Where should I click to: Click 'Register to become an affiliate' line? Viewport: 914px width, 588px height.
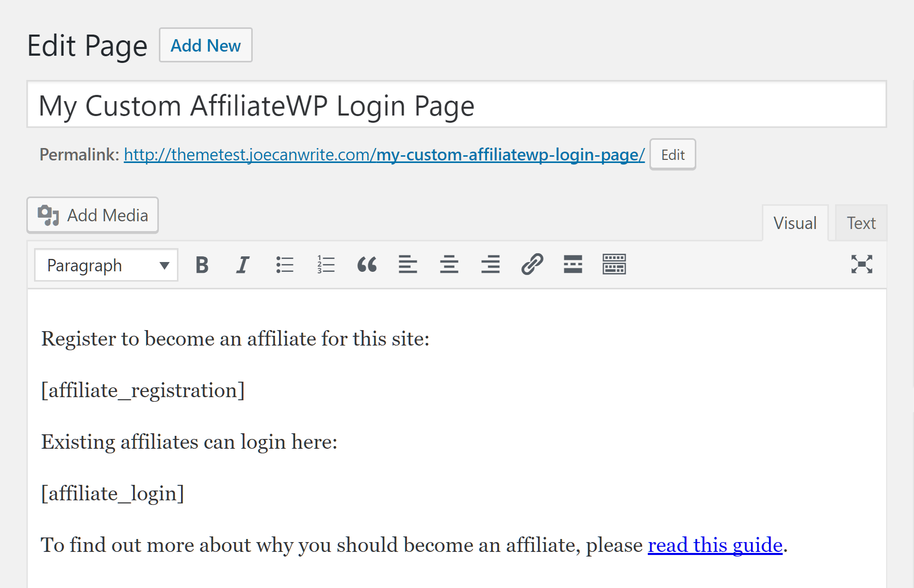[x=235, y=339]
